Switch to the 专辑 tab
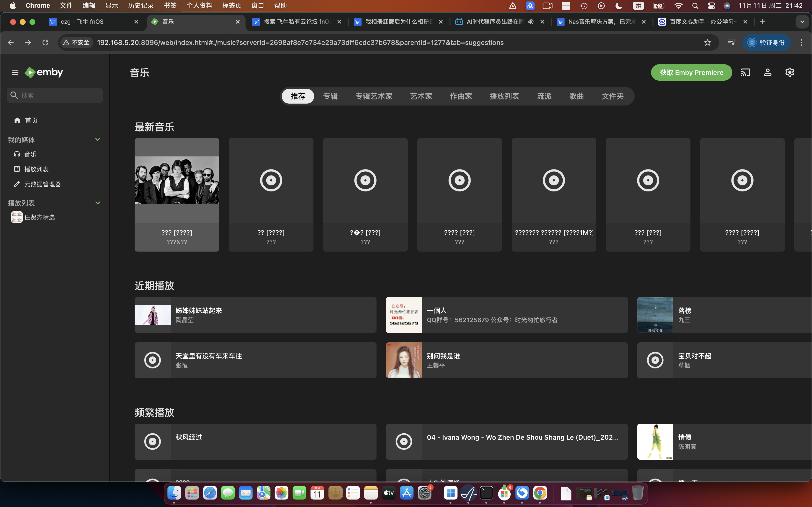Viewport: 812px width, 507px height. click(330, 96)
